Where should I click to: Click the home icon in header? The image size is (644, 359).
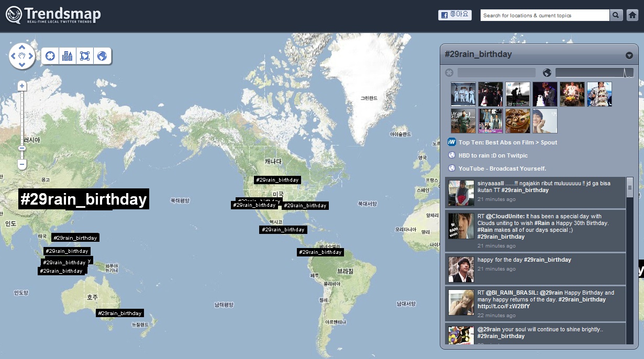tap(632, 15)
